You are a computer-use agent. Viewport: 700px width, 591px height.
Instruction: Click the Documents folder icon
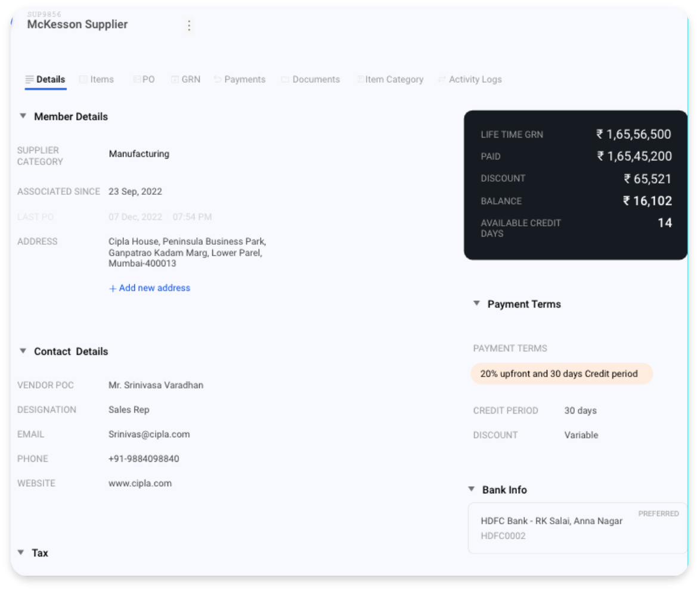click(285, 79)
